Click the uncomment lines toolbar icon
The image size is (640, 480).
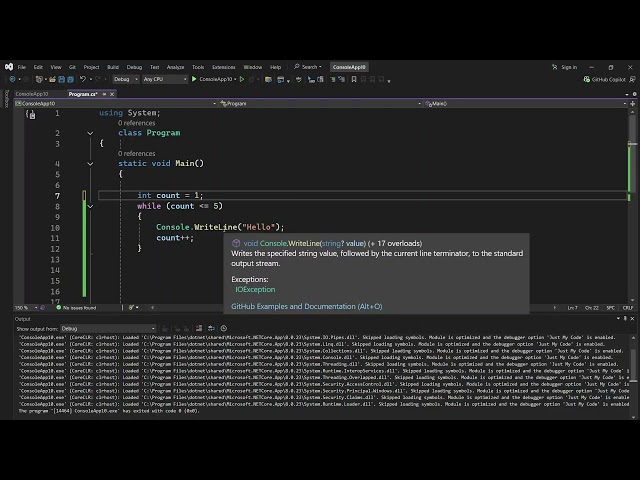coord(341,79)
